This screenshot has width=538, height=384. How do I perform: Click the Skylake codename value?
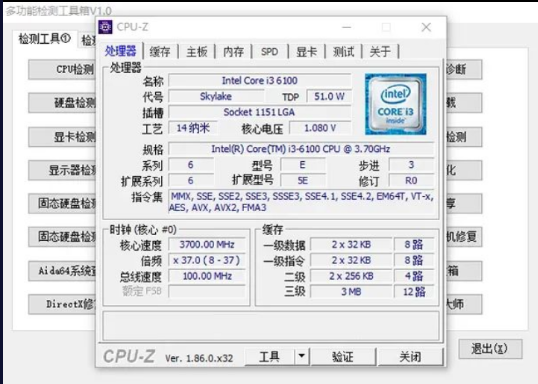pyautogui.click(x=216, y=96)
